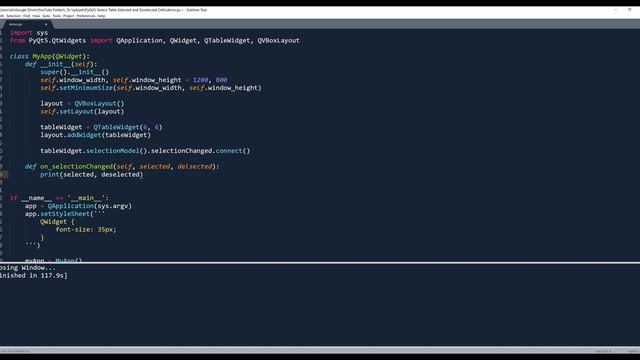This screenshot has width=640, height=360.
Task: Open the Help menu
Action: (101, 16)
